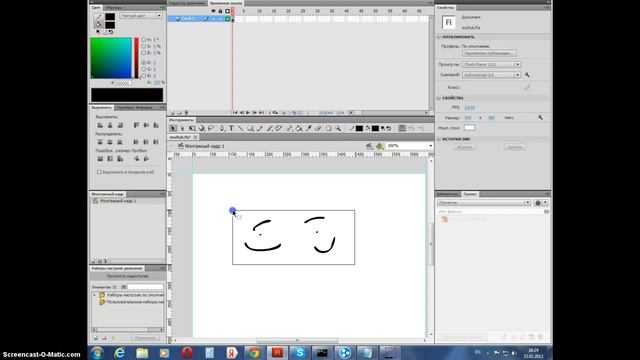Open stroke color swatch in Tools panel

(x=359, y=128)
